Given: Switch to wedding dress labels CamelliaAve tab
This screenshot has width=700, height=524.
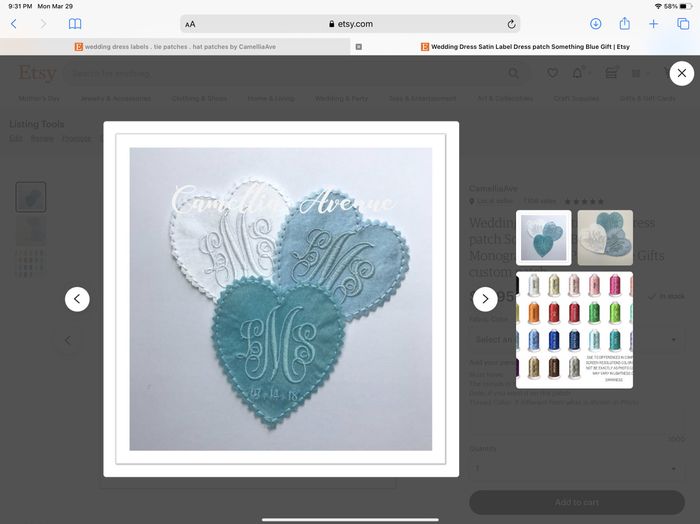Looking at the screenshot, I should coord(175,46).
